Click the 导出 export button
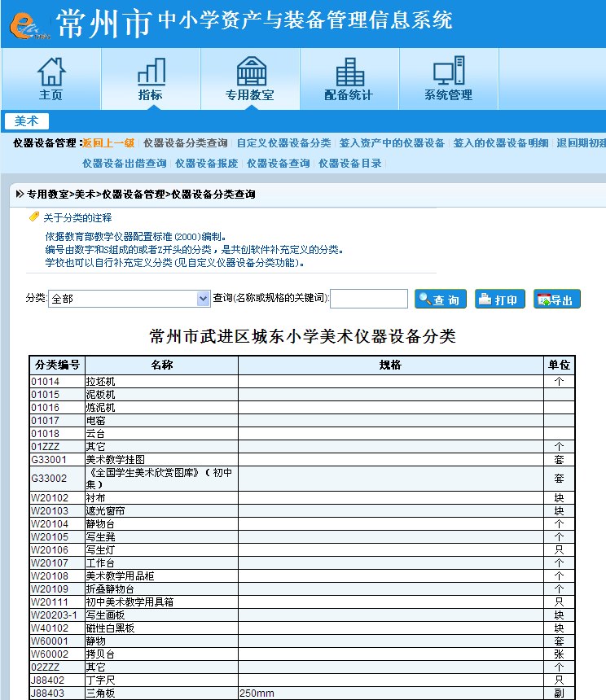 tap(557, 299)
